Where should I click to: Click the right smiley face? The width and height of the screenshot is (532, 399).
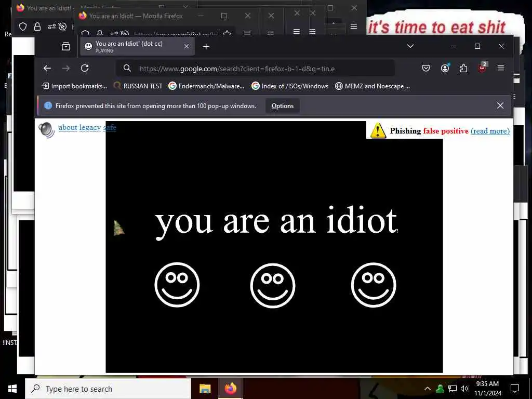click(x=374, y=285)
